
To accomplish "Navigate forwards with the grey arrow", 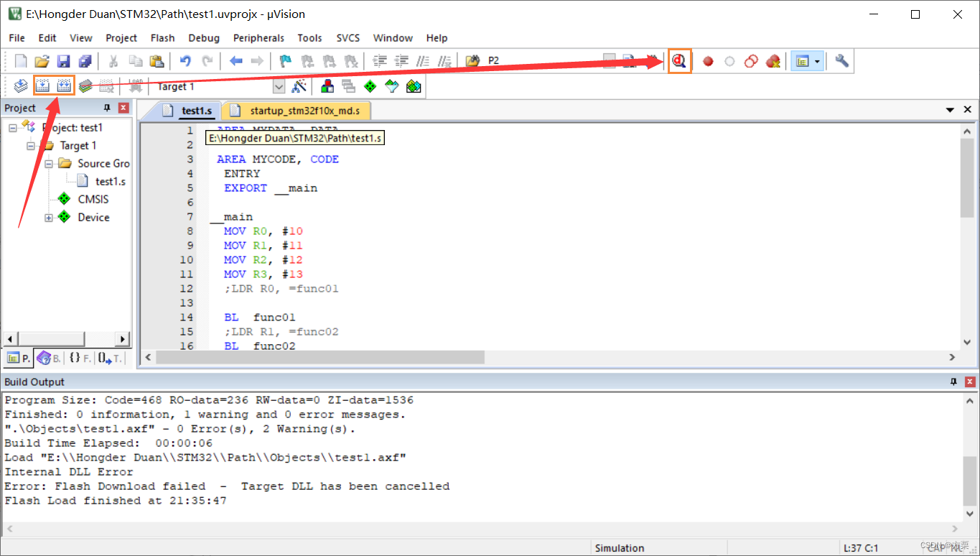I will click(257, 61).
